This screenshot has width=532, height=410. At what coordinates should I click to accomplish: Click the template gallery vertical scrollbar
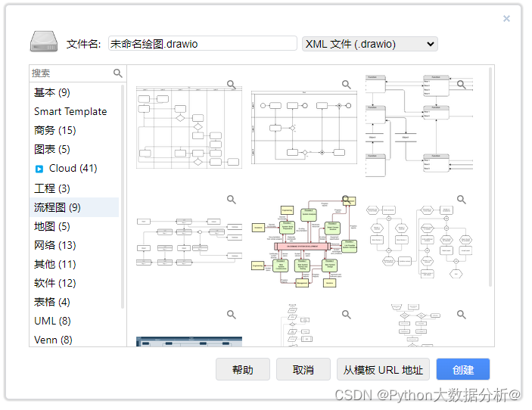point(490,174)
